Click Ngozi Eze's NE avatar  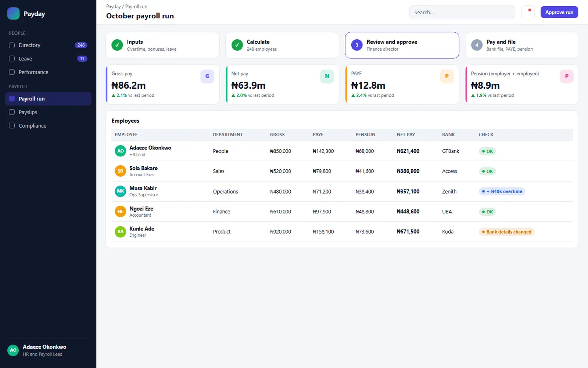point(121,212)
